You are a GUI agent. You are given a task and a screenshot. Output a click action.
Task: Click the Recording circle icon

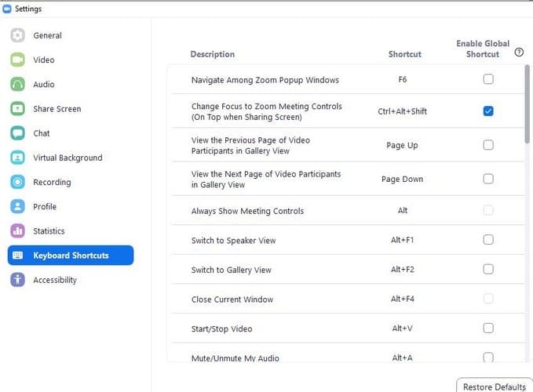pyautogui.click(x=17, y=182)
